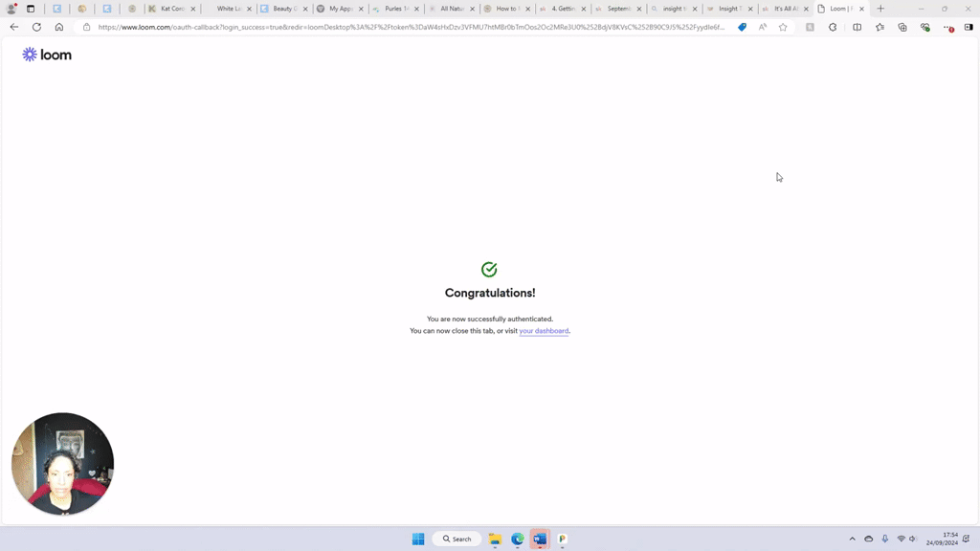The width and height of the screenshot is (980, 551).
Task: Open the browser profile avatar
Action: [11, 9]
